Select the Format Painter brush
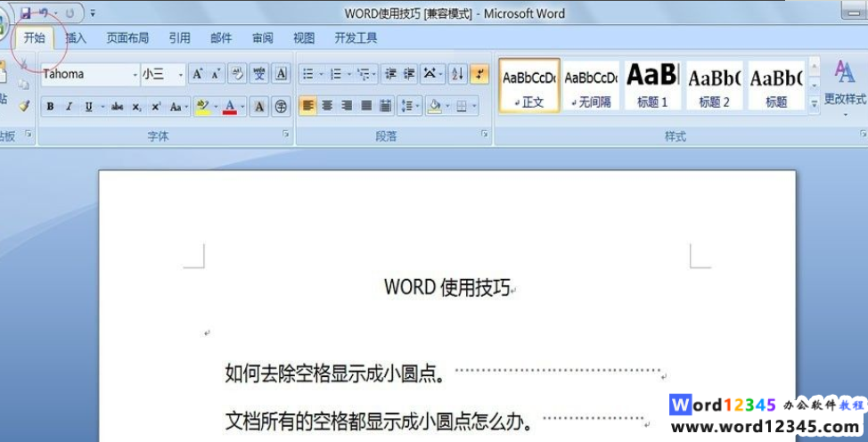Image resolution: width=868 pixels, height=442 pixels. click(24, 105)
